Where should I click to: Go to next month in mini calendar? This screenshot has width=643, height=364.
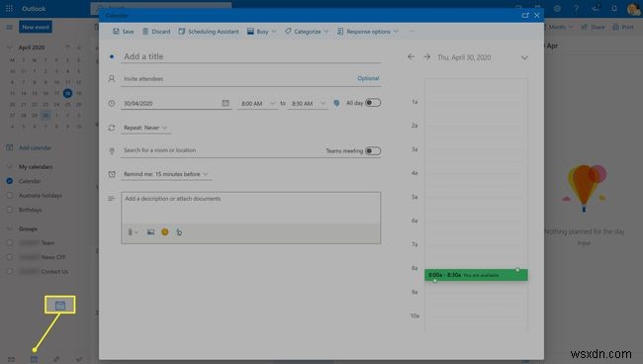tap(79, 47)
